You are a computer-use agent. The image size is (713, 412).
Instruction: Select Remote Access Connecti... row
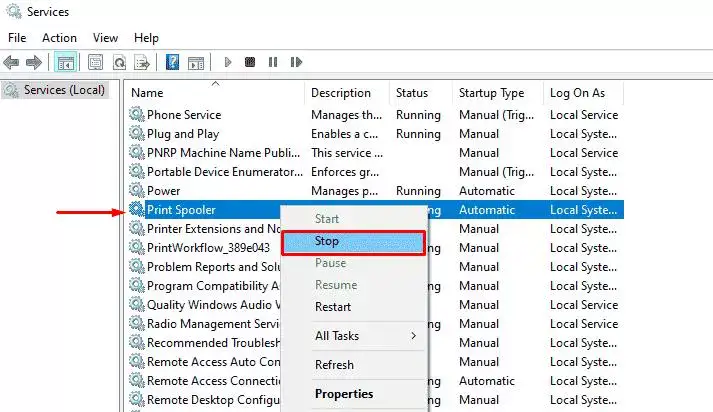[376, 381]
